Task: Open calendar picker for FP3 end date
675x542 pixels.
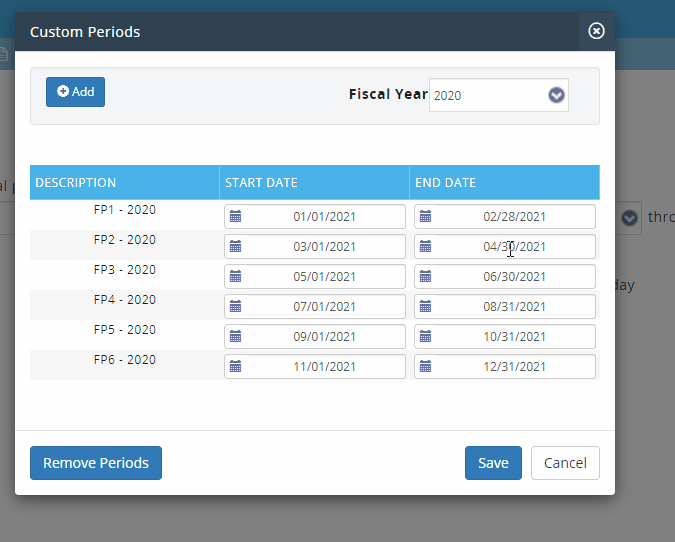Action: pyautogui.click(x=424, y=277)
